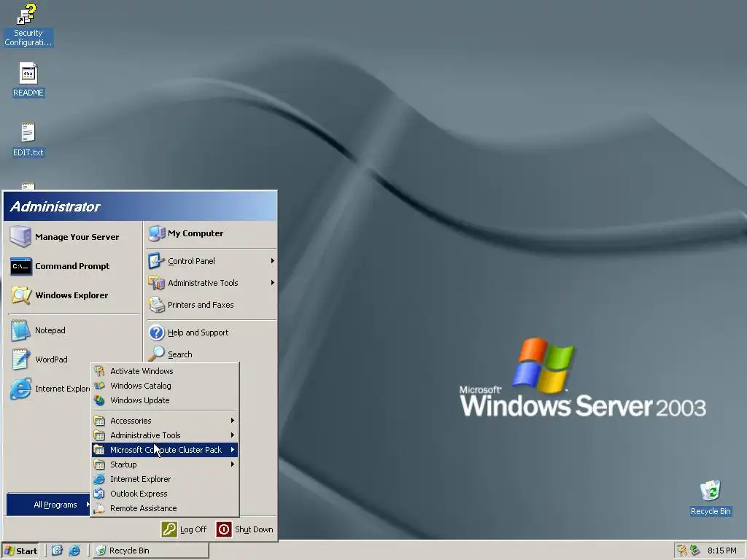The width and height of the screenshot is (747, 560).
Task: Click the 8:15 PM clock
Action: tap(721, 551)
